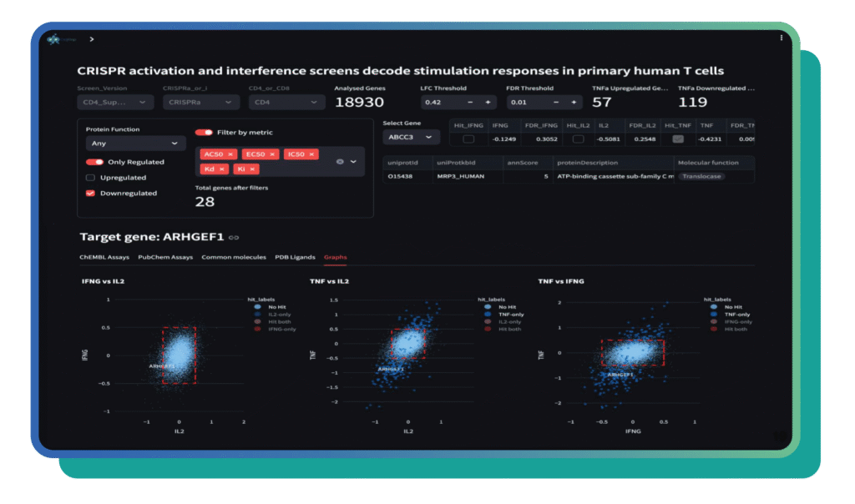Open the Select Gene dropdown showing ABCC3

click(x=411, y=137)
